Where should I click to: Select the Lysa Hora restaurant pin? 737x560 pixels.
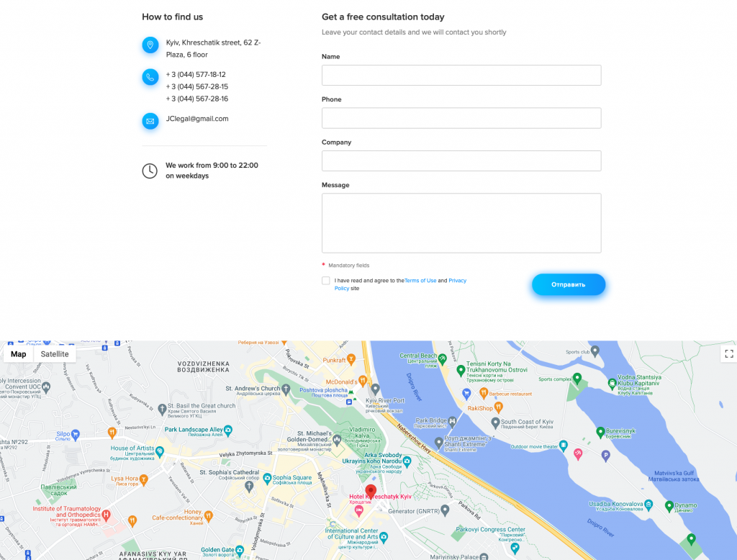(144, 479)
